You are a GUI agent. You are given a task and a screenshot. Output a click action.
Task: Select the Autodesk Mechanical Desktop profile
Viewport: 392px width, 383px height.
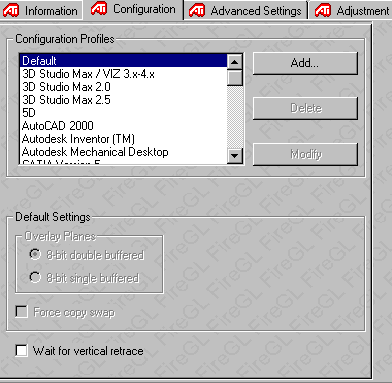pyautogui.click(x=123, y=152)
